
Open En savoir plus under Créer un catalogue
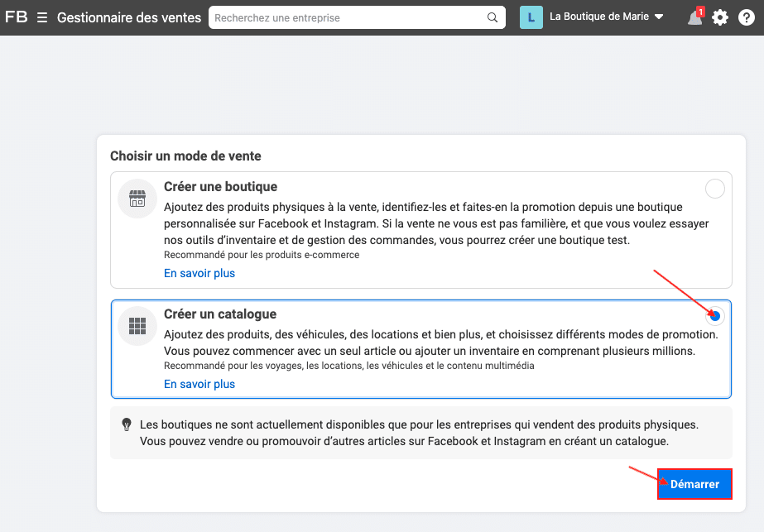[199, 383]
